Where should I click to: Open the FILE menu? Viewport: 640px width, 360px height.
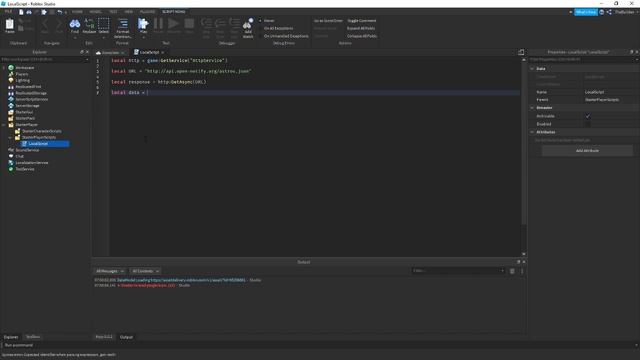(8, 12)
